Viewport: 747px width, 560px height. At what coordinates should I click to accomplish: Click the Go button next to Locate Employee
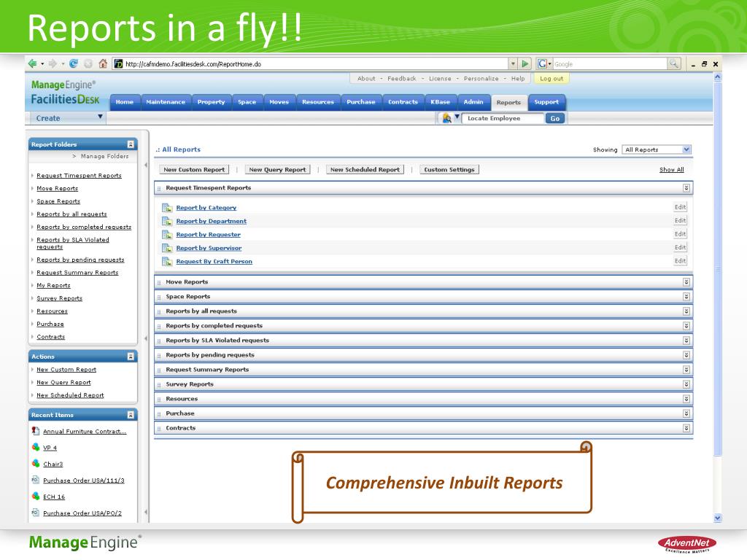pyautogui.click(x=555, y=119)
